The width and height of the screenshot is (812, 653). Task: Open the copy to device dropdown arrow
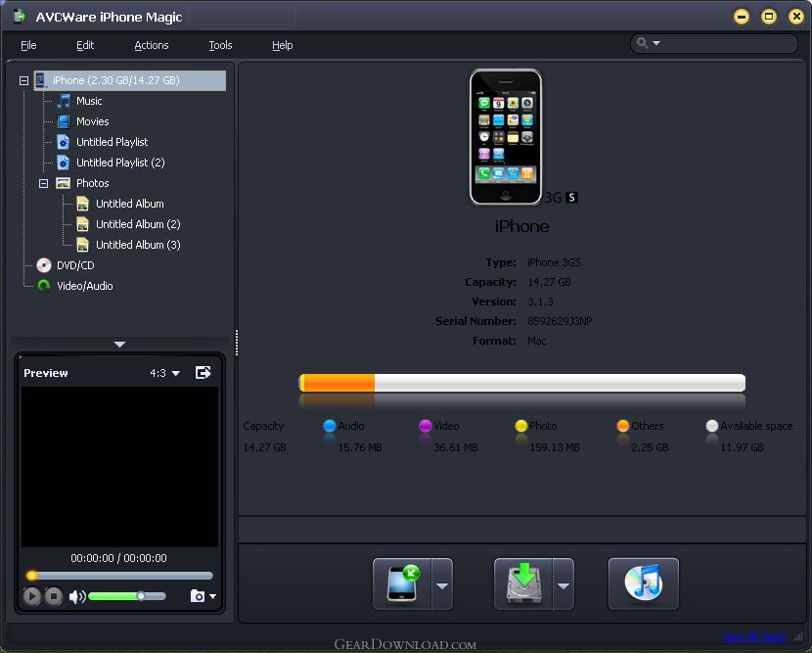click(442, 584)
